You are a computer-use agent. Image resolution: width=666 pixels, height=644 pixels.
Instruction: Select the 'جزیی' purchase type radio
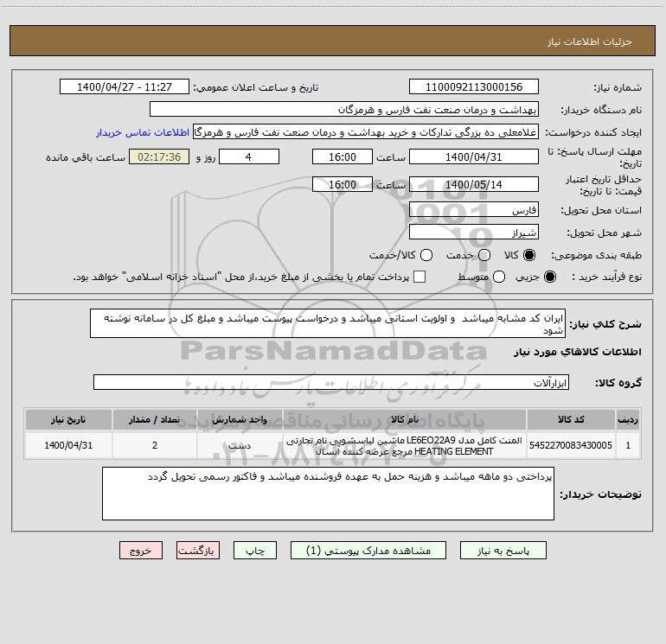pyautogui.click(x=549, y=277)
